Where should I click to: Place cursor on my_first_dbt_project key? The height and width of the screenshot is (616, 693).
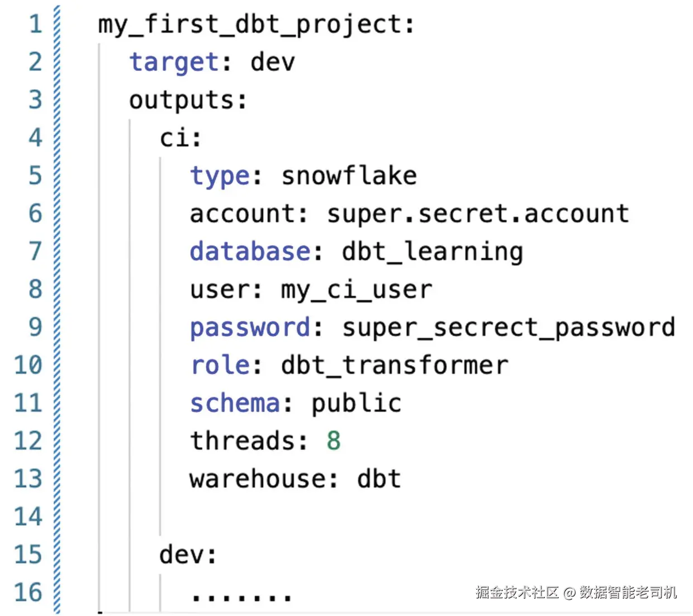point(250,25)
